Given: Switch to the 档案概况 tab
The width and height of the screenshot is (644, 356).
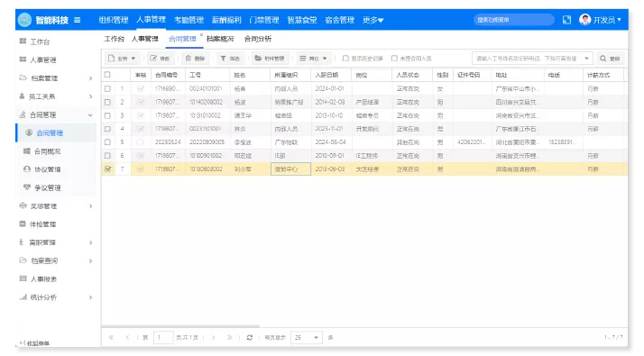Looking at the screenshot, I should coord(220,39).
